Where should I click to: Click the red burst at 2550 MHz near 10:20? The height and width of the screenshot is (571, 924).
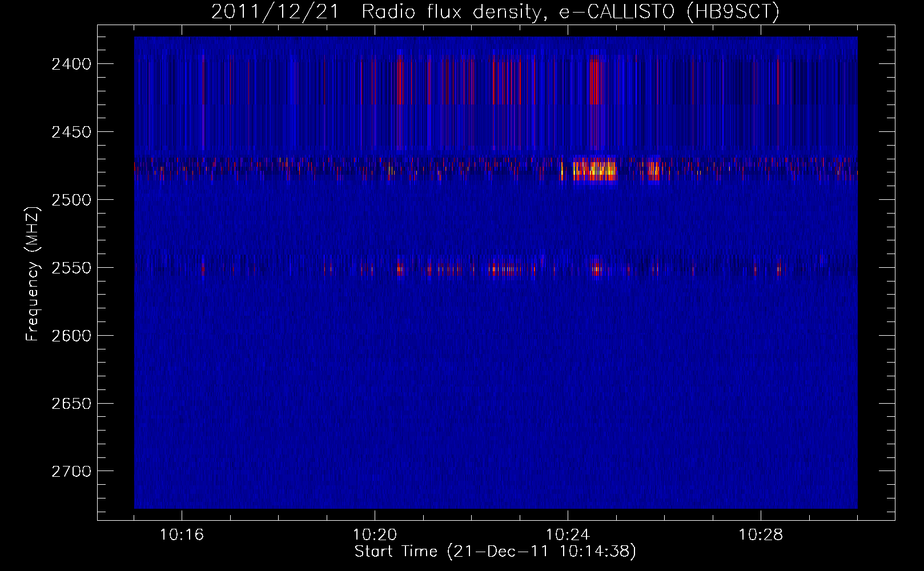click(x=400, y=268)
